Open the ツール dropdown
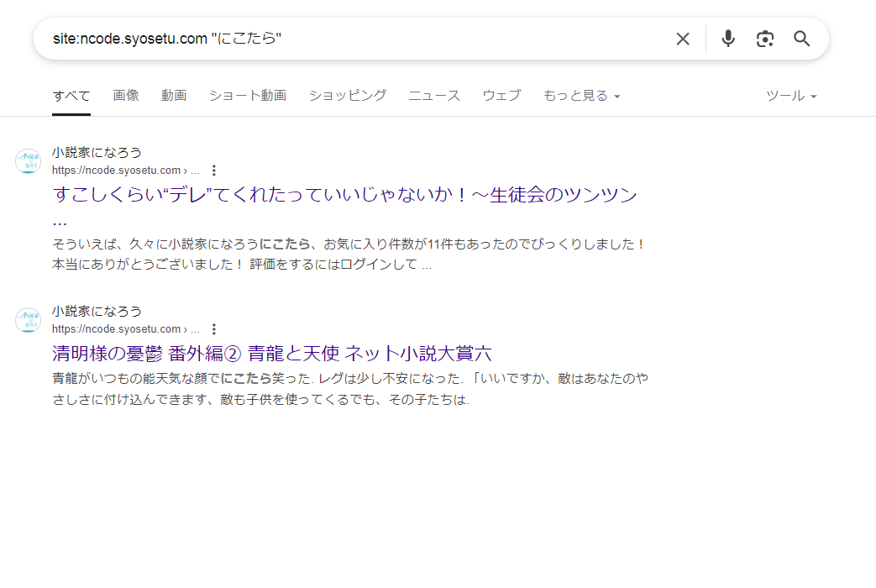 point(791,96)
